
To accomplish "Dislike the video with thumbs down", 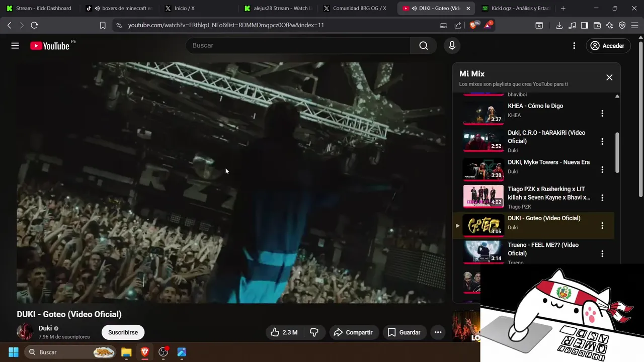I will click(x=314, y=332).
